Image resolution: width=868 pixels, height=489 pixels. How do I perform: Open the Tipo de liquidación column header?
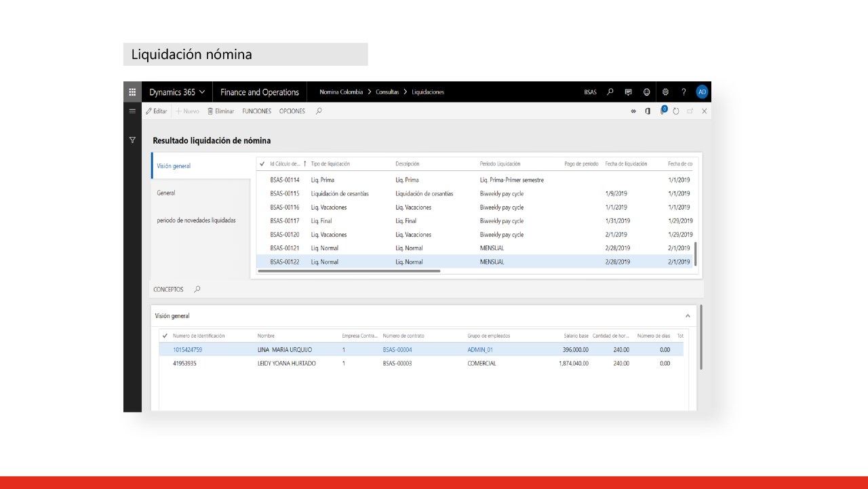pos(330,163)
